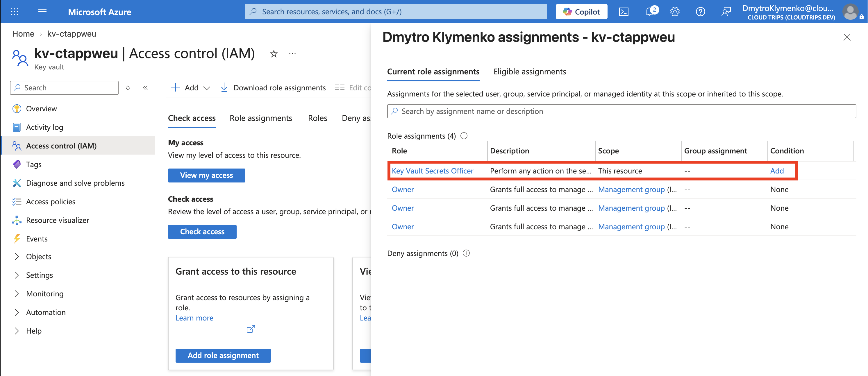Expand the Help section

click(17, 331)
